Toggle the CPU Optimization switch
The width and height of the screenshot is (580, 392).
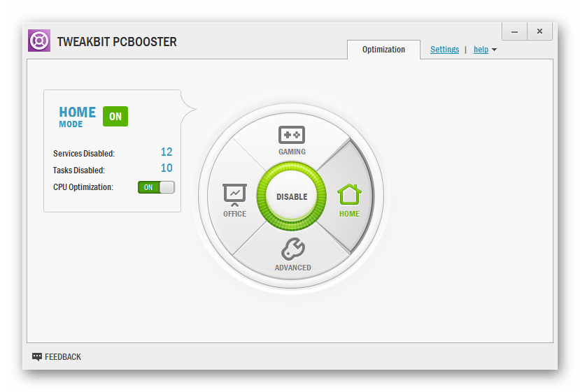click(156, 187)
